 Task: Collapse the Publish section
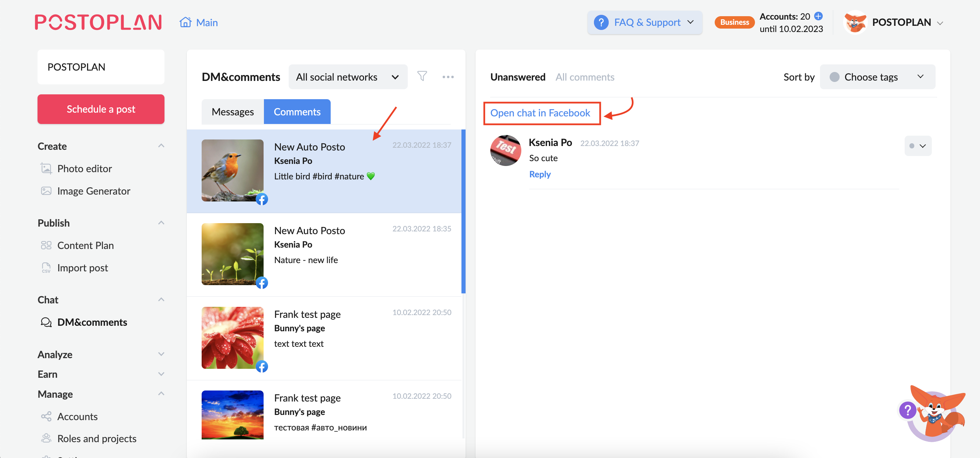[x=161, y=223]
